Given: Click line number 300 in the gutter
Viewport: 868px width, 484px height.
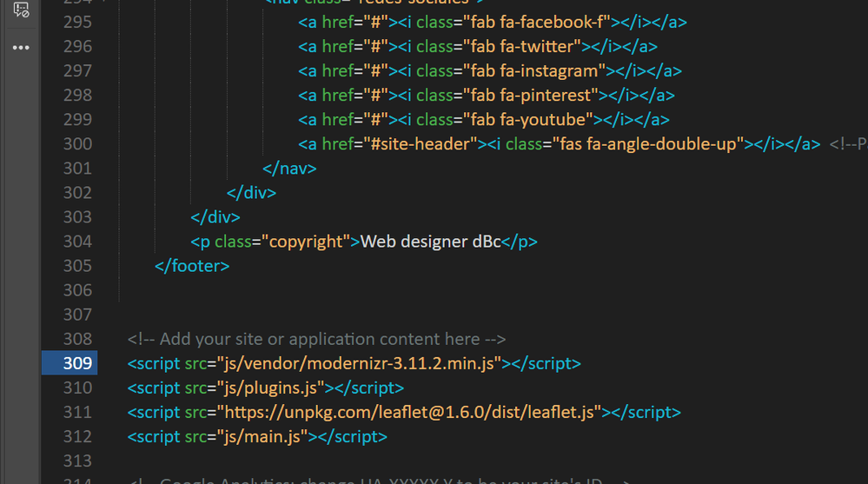Looking at the screenshot, I should click(77, 144).
